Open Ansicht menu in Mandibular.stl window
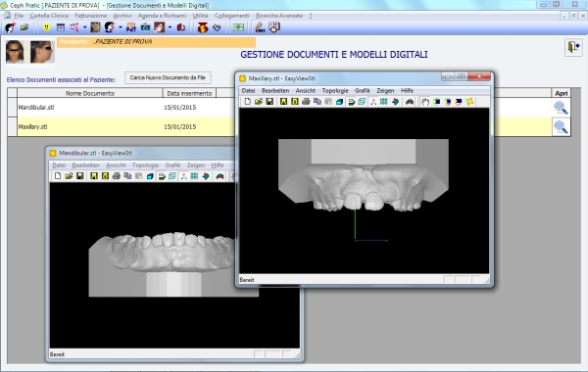 116,165
